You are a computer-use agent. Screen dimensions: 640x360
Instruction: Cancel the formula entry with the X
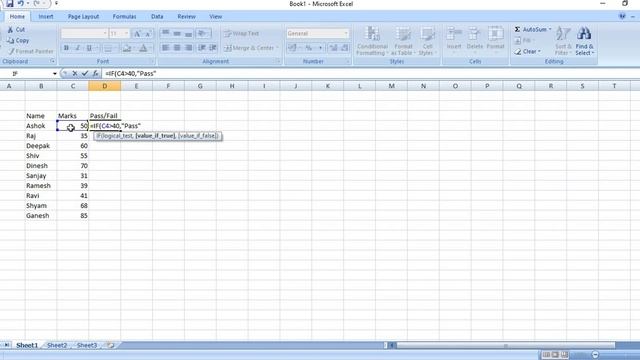tap(75, 73)
